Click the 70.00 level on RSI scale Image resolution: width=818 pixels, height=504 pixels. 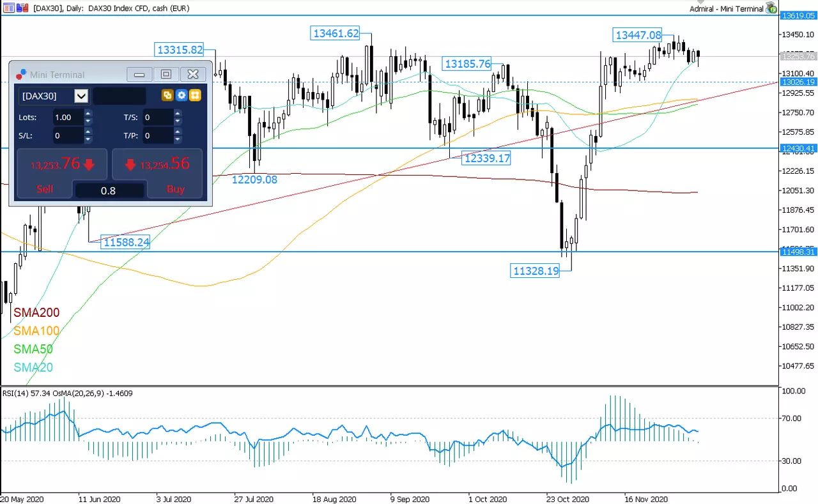coord(792,418)
